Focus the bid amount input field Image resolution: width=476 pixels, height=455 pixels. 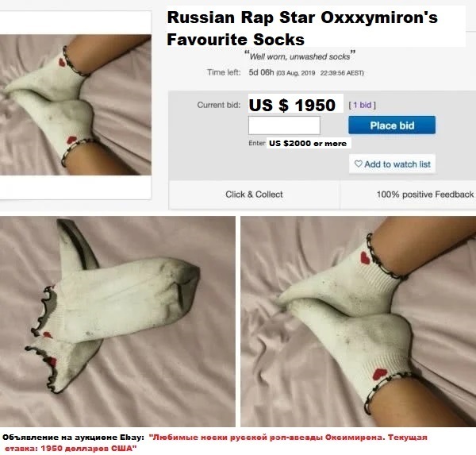tap(284, 125)
